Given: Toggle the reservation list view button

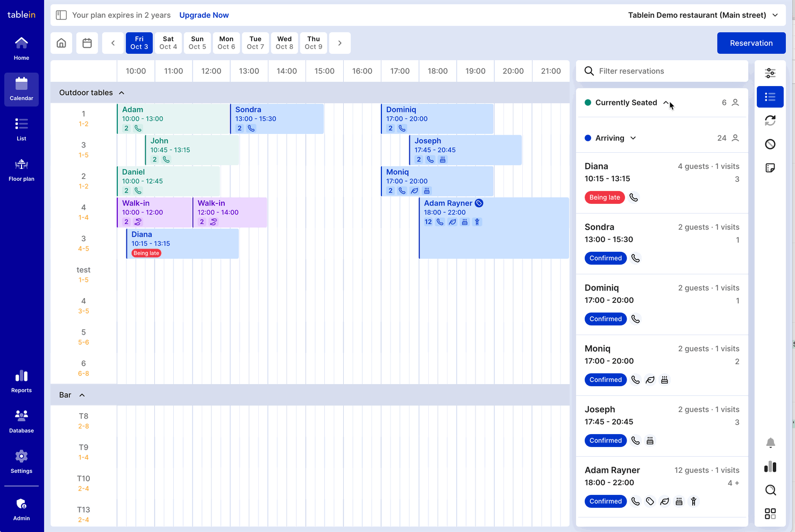Looking at the screenshot, I should tap(770, 97).
